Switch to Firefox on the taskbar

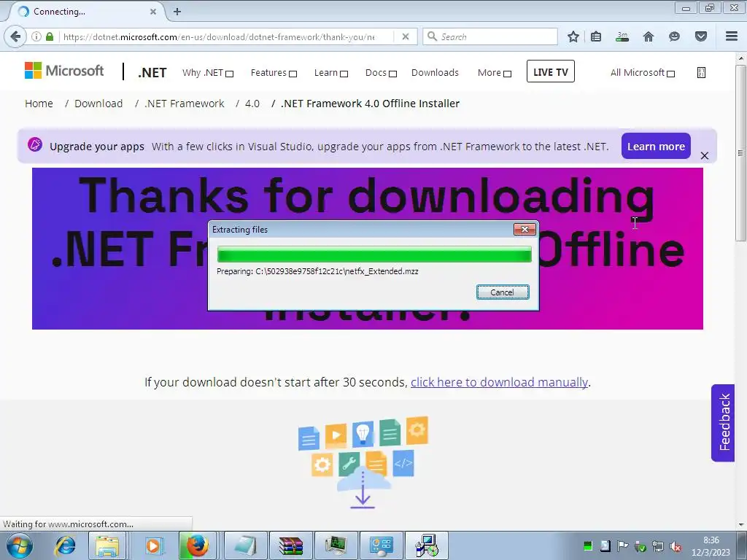tap(197, 545)
